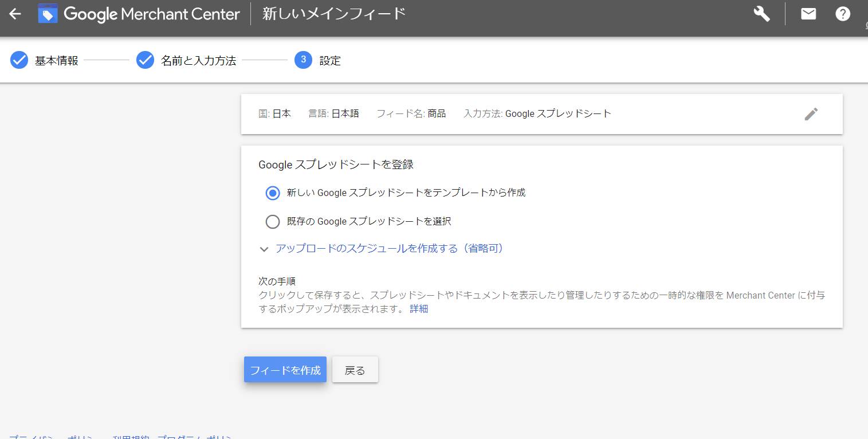This screenshot has width=868, height=439.
Task: Click the Google Merchant Center title text
Action: click(x=152, y=14)
